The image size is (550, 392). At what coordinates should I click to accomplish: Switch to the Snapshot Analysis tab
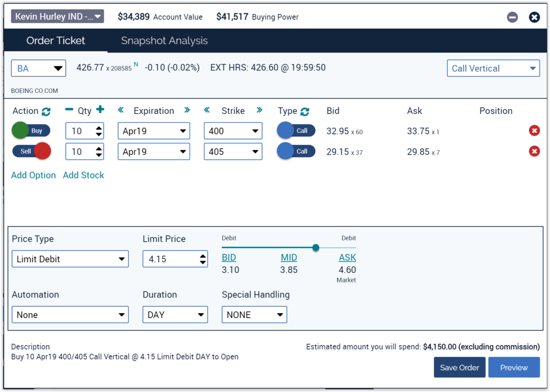pos(164,41)
